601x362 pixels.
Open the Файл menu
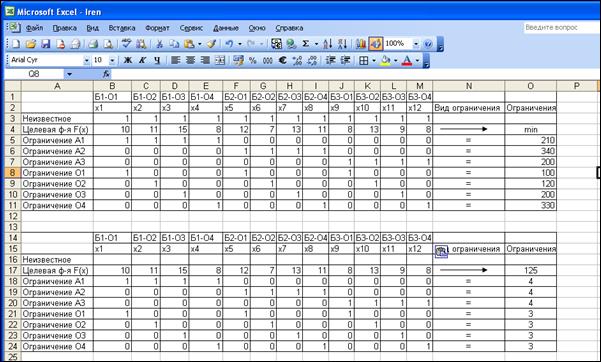pos(34,28)
